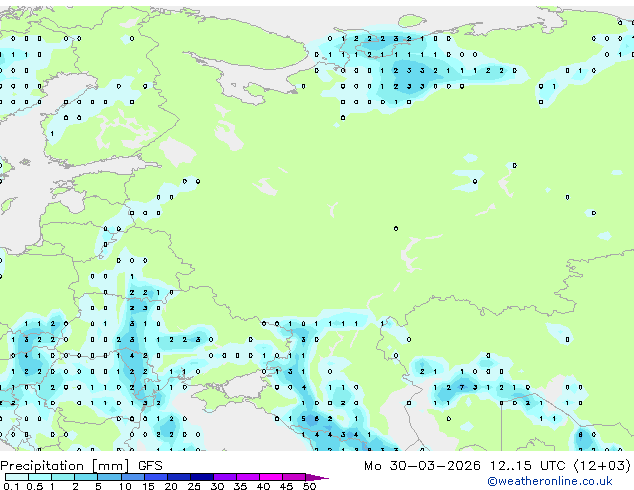
Task: Select the GFS model label
Action: pyautogui.click(x=150, y=466)
